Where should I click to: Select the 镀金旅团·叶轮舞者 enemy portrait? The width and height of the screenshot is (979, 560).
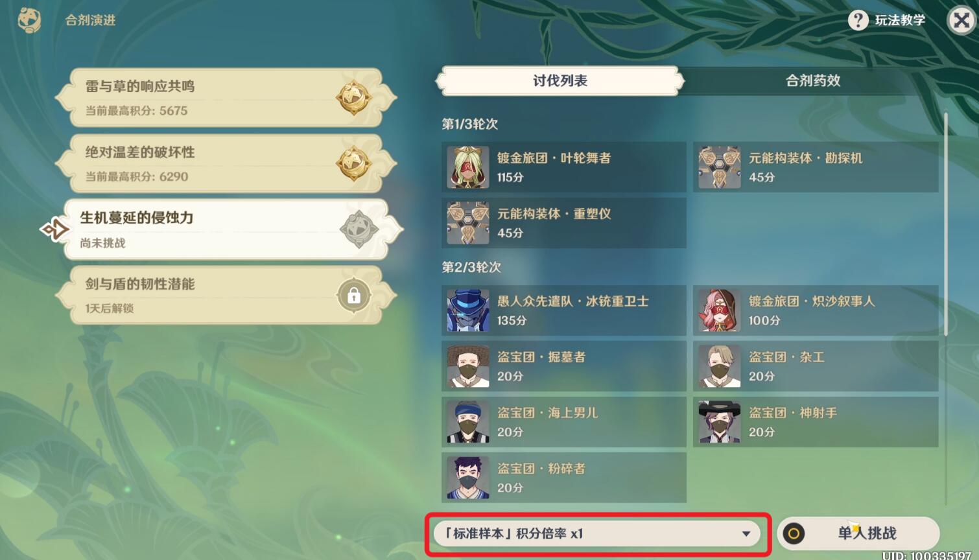[x=467, y=167]
